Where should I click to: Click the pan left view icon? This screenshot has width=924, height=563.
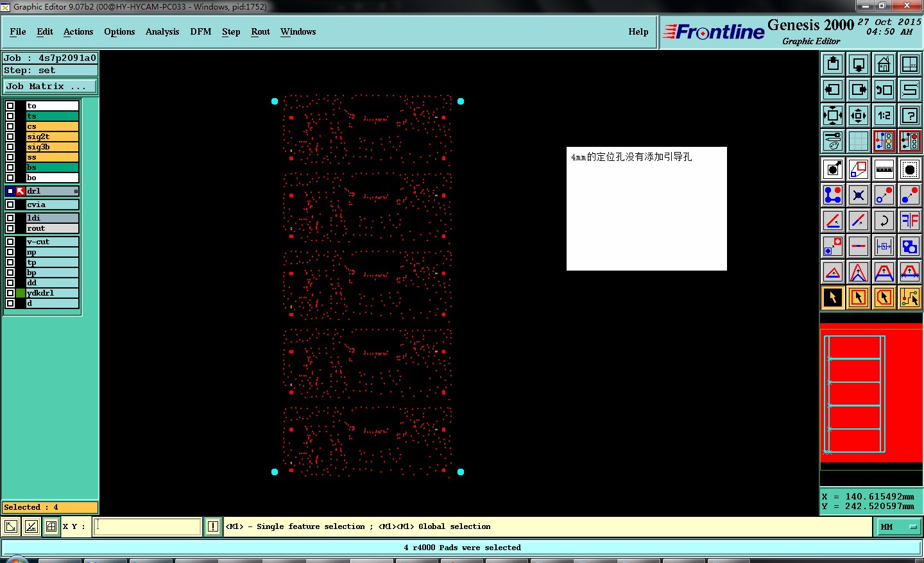coord(833,90)
